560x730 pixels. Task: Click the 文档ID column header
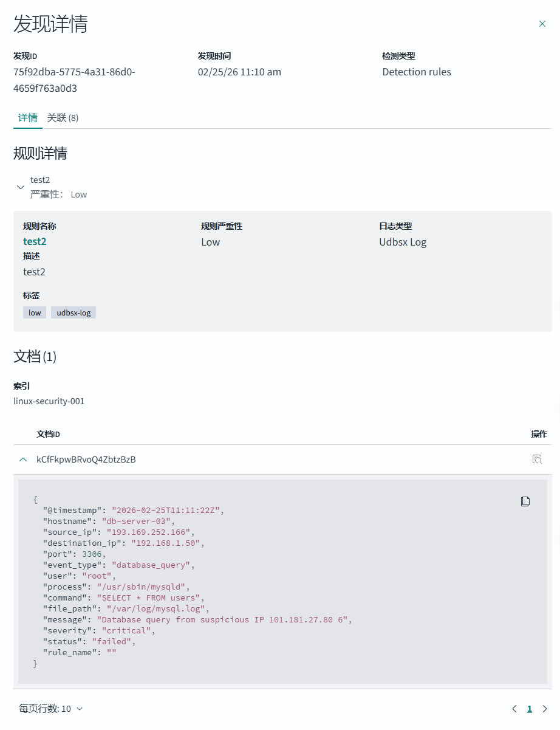(x=48, y=434)
